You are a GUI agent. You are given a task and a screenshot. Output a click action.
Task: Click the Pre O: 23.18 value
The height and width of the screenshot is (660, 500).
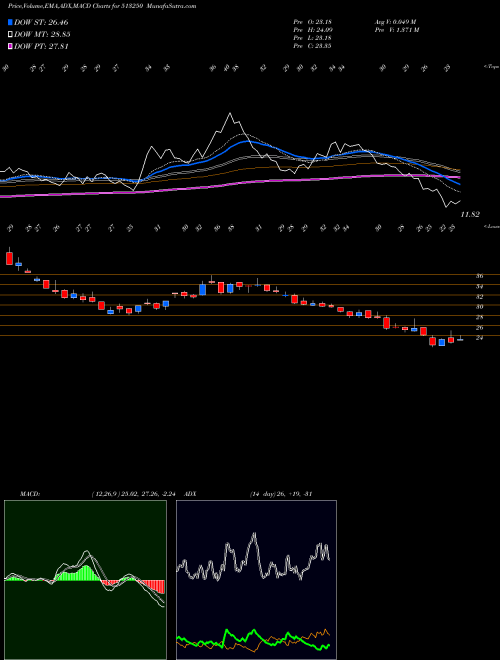pyautogui.click(x=312, y=22)
